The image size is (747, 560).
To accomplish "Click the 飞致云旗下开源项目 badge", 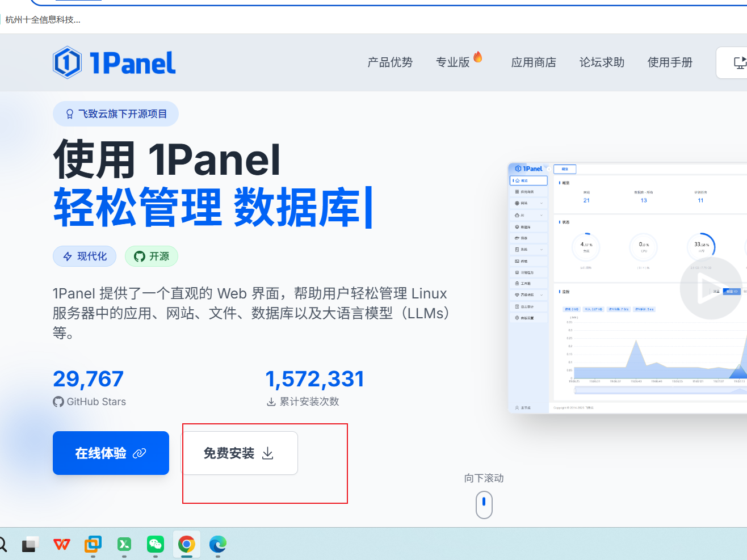I will pos(116,114).
